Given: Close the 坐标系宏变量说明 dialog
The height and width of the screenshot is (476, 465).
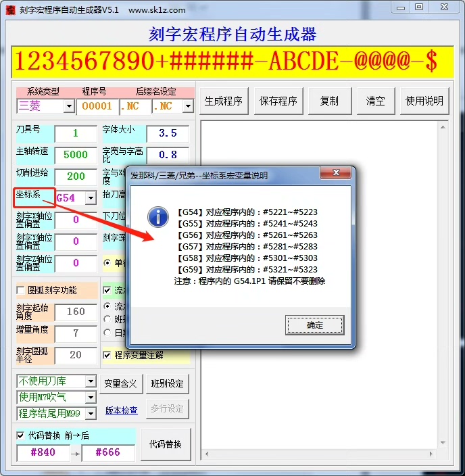Looking at the screenshot, I should tap(335, 172).
